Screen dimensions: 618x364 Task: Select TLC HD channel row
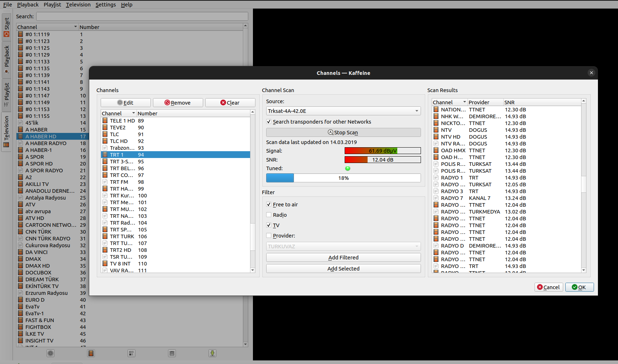coord(176,141)
